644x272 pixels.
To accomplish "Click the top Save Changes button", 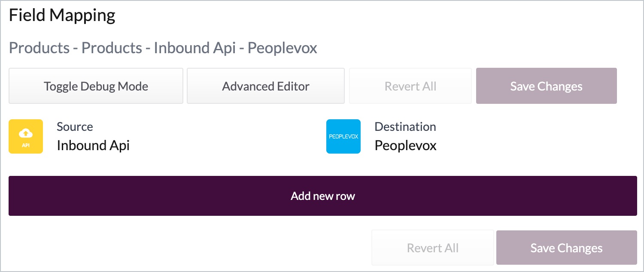I will pyautogui.click(x=547, y=86).
